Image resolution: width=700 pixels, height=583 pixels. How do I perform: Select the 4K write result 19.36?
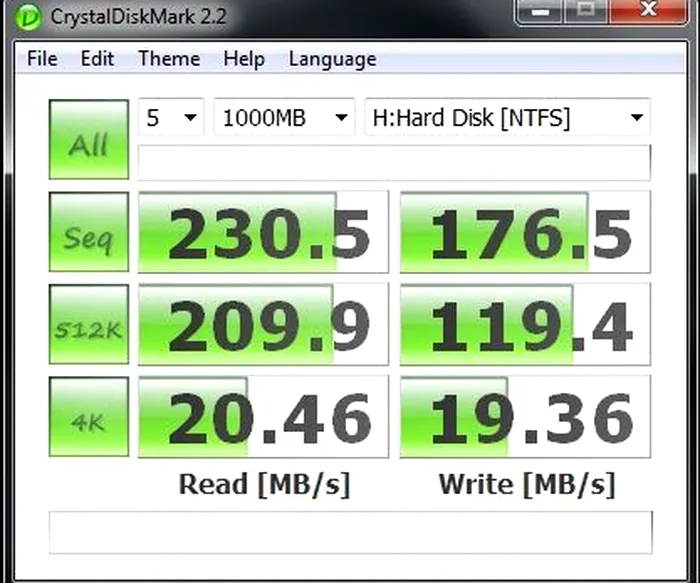(525, 416)
